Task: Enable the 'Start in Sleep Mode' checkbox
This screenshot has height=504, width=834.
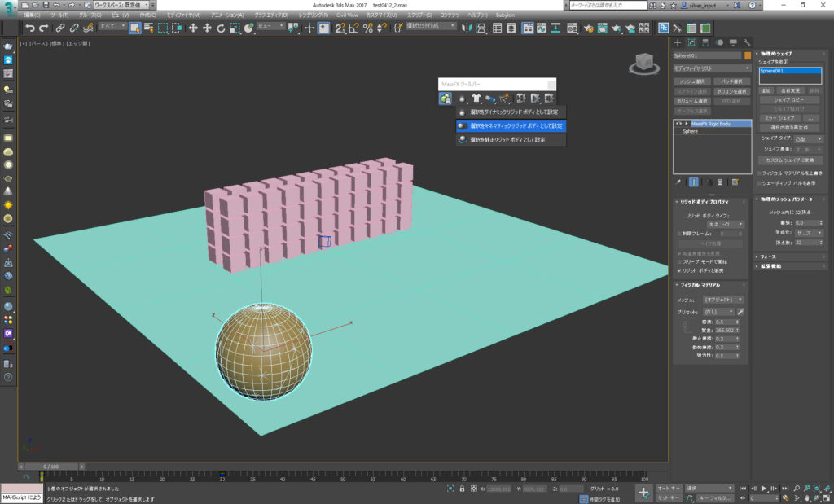Action: pos(679,262)
